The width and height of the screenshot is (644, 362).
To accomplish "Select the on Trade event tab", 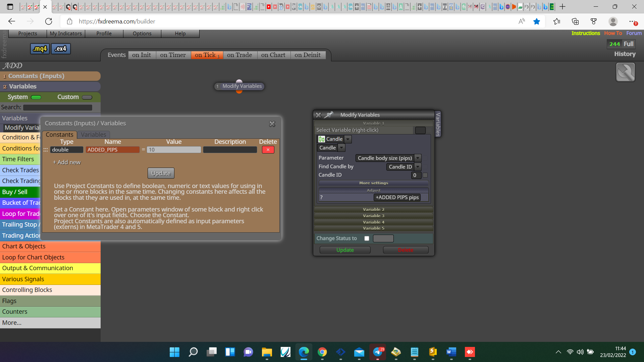I will [x=239, y=55].
